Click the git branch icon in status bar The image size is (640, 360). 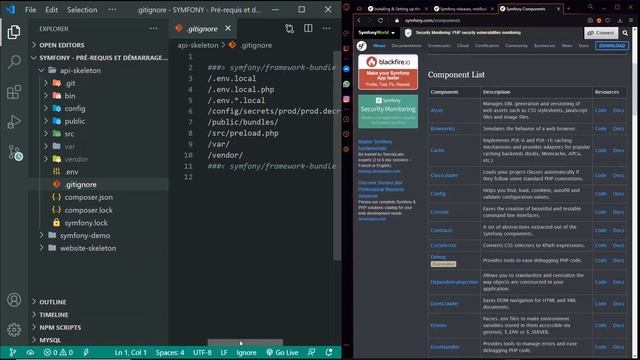pyautogui.click(x=13, y=353)
